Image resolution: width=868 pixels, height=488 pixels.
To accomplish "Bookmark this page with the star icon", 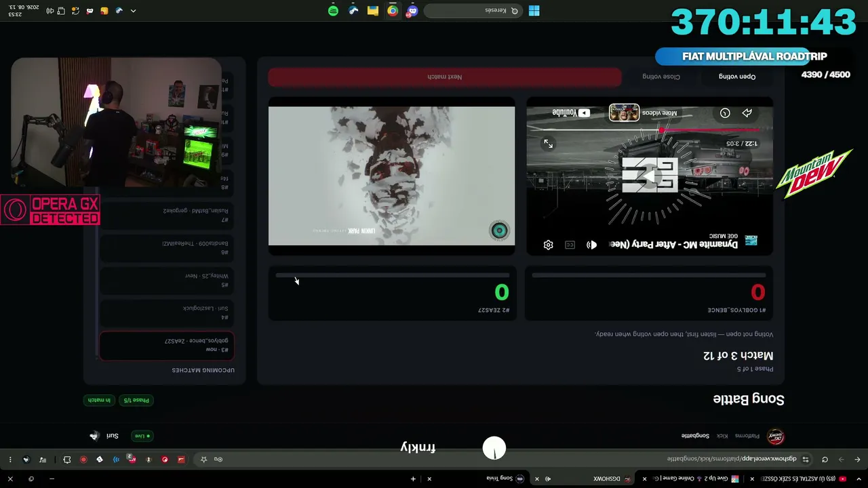I will 203,460.
